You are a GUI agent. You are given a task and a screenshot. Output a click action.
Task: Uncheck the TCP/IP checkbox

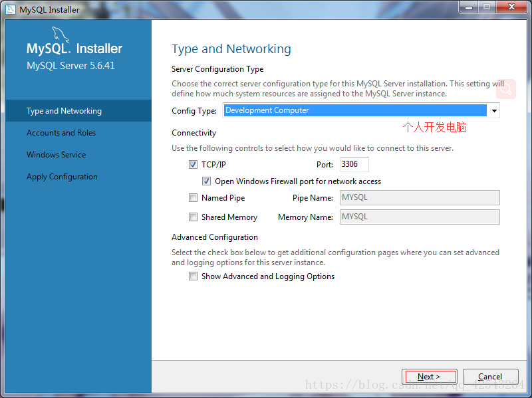(193, 164)
